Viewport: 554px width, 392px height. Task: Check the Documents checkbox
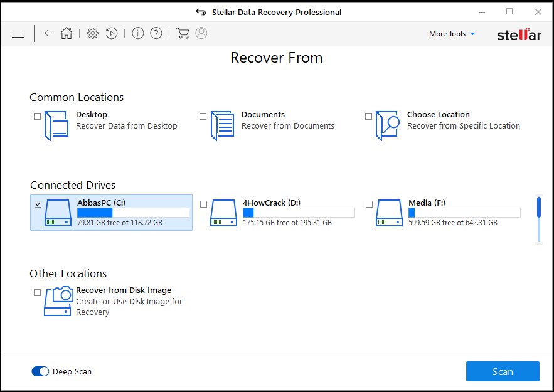tap(203, 116)
